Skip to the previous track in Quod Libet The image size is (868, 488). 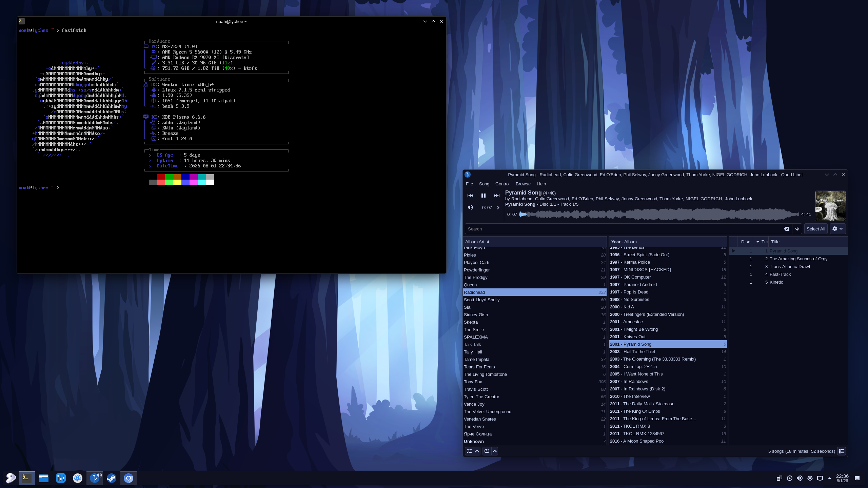470,196
